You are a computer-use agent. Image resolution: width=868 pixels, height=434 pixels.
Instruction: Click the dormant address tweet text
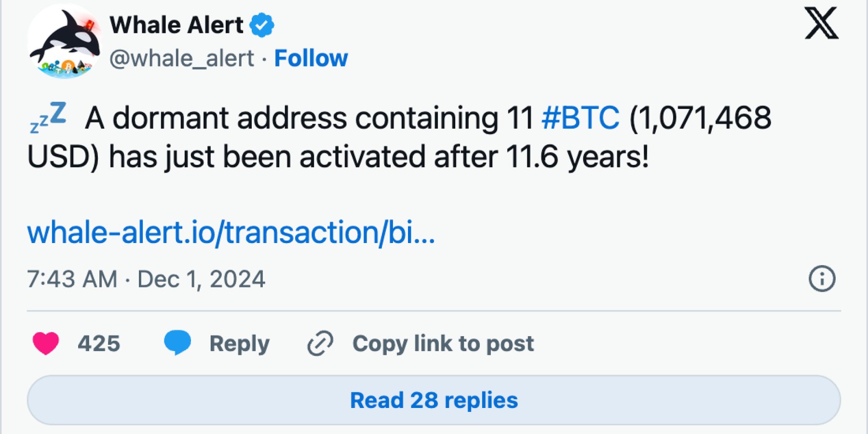click(x=399, y=137)
